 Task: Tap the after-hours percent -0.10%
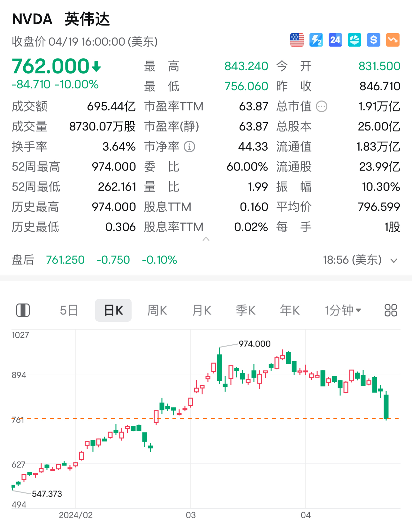[160, 260]
